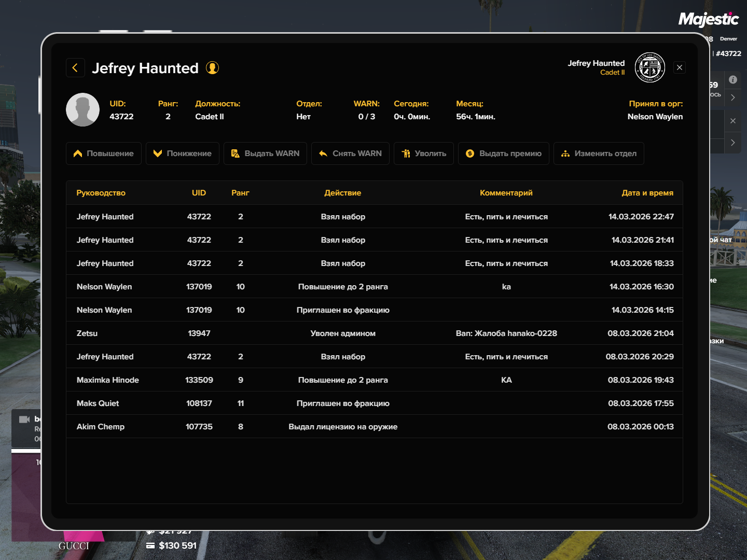Image resolution: width=747 pixels, height=560 pixels.
Task: Click the Руководство column header
Action: tap(101, 193)
